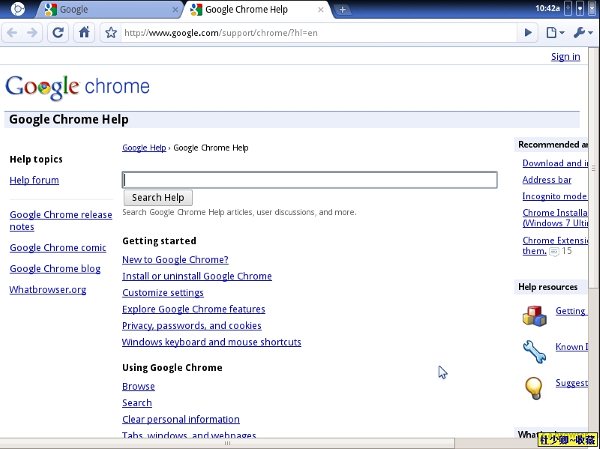Click the Chrome OS launcher circle icon
The image size is (600, 449).
pyautogui.click(x=18, y=9)
